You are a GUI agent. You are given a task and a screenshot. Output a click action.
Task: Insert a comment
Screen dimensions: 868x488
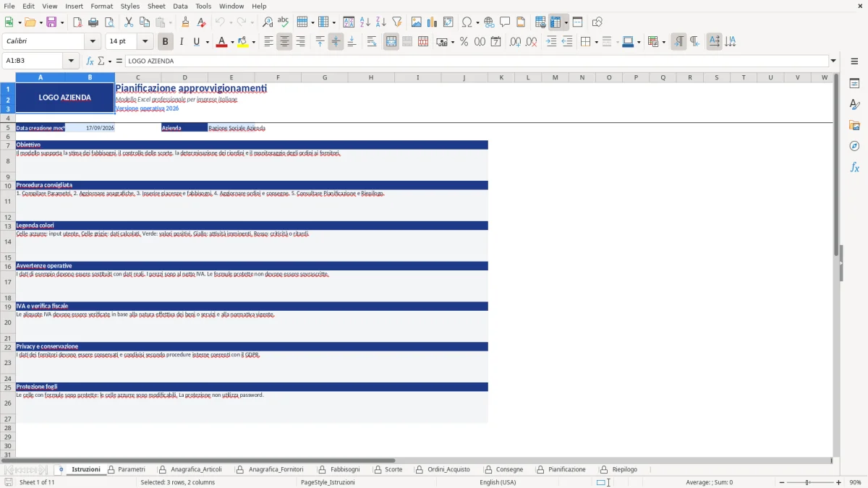[x=506, y=22]
